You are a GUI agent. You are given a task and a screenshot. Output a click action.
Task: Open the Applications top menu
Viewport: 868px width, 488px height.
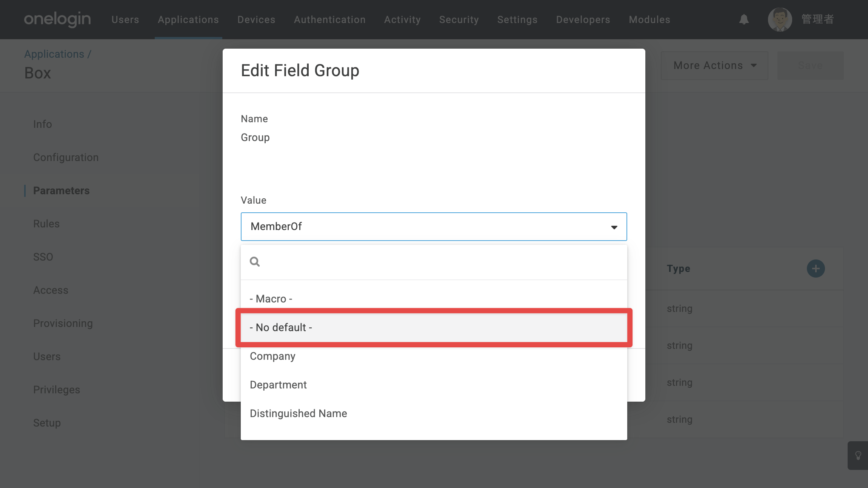click(188, 20)
